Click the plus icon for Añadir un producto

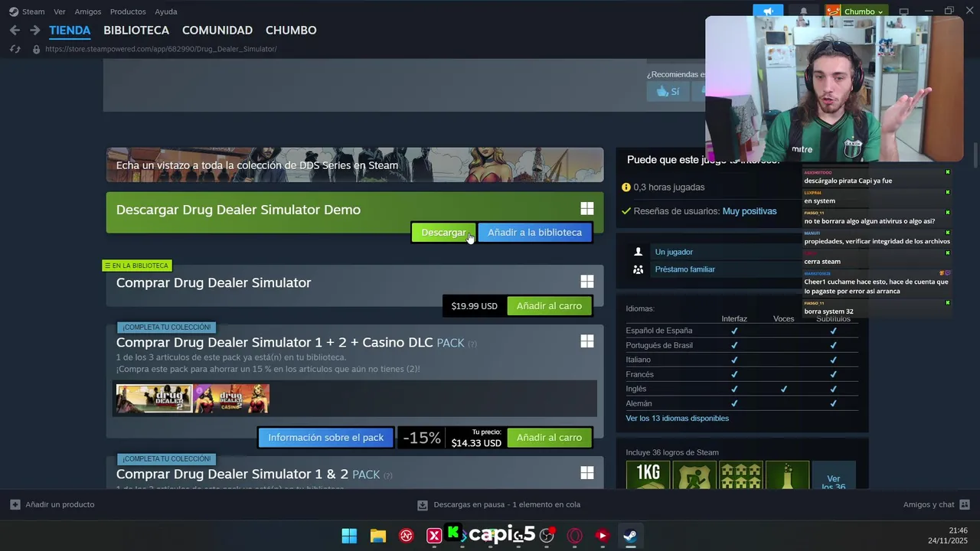(x=15, y=504)
